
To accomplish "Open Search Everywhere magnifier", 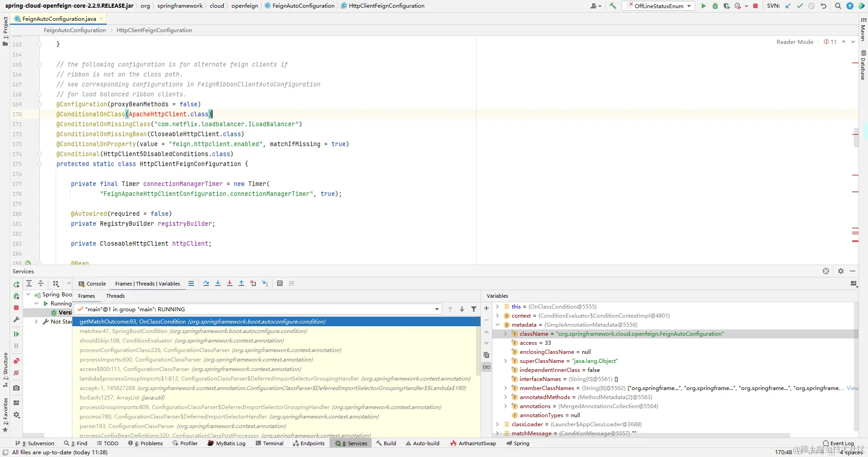I will [838, 6].
